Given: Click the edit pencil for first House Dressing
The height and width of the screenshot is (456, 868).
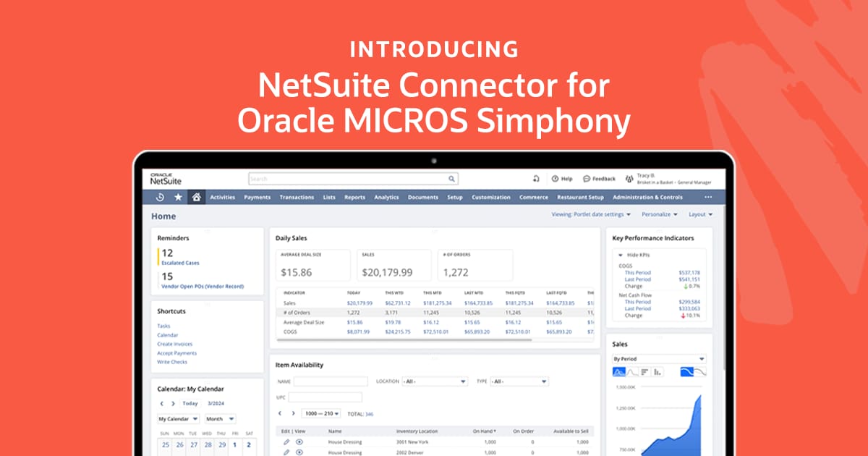Looking at the screenshot, I should (286, 442).
